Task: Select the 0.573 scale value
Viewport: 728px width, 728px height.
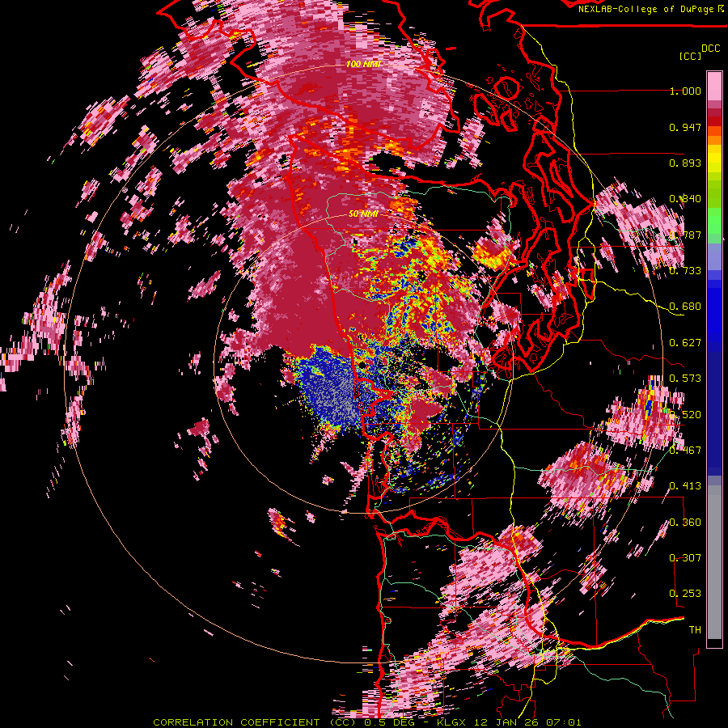Action: 685,379
